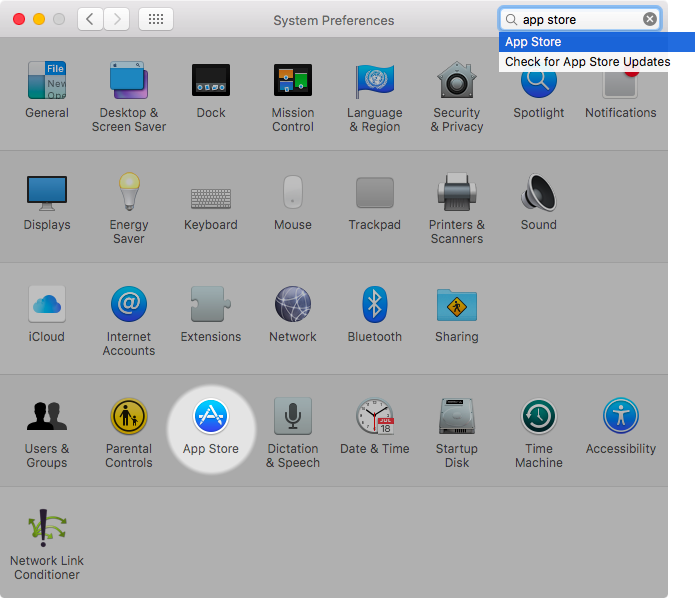695x598 pixels.
Task: Open the Accessibility preferences pane
Action: click(621, 426)
